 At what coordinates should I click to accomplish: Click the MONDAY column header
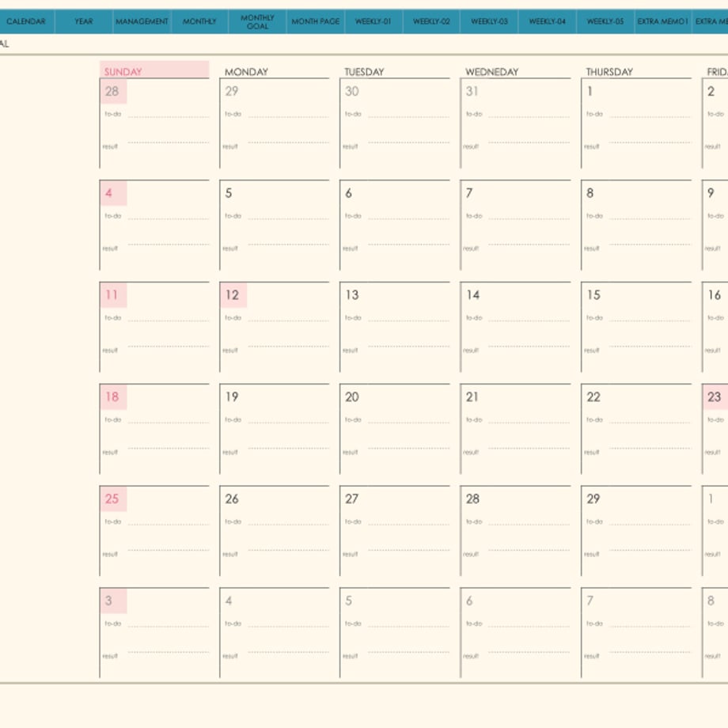click(247, 72)
